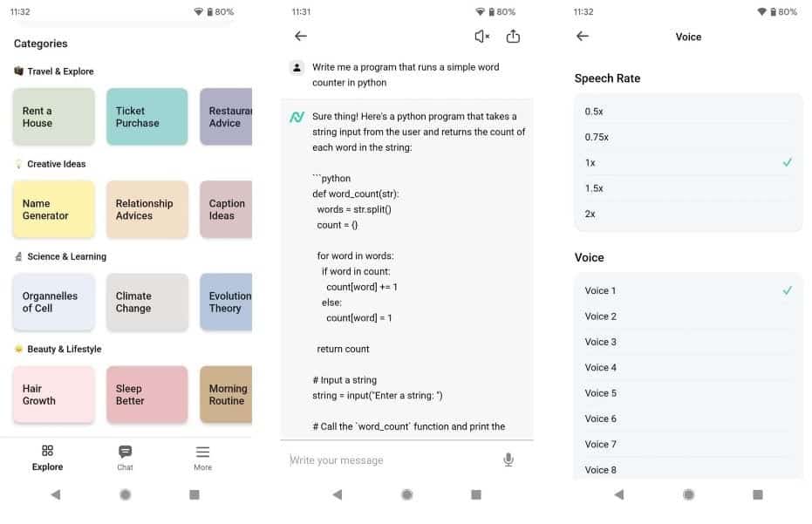Image resolution: width=812 pixels, height=524 pixels.
Task: Click the Write your message field
Action: coord(392,460)
